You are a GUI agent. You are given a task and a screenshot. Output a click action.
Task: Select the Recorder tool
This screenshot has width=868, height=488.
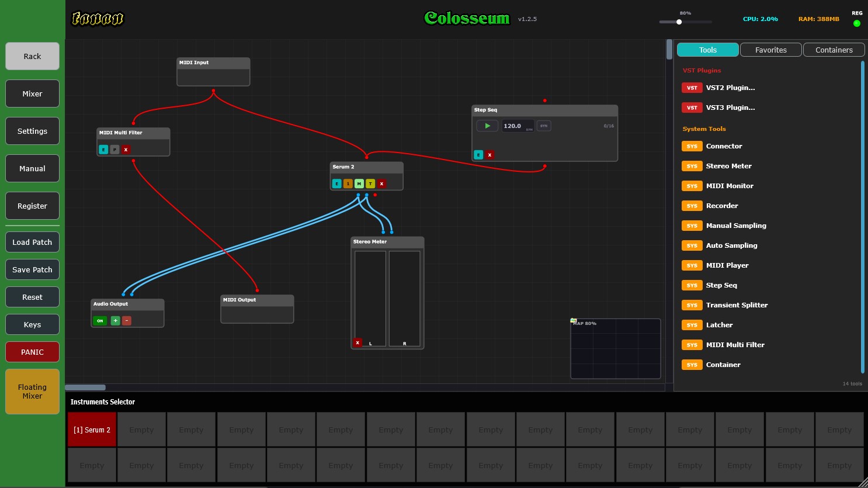click(x=769, y=206)
